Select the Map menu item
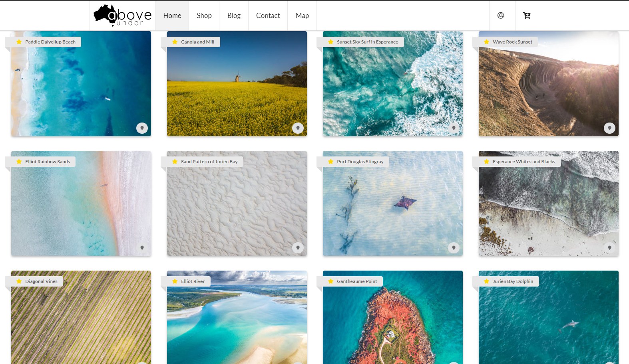 (x=302, y=16)
